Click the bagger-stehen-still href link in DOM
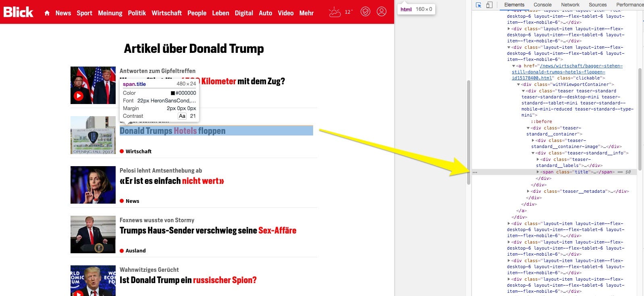The width and height of the screenshot is (644, 296). (x=567, y=72)
